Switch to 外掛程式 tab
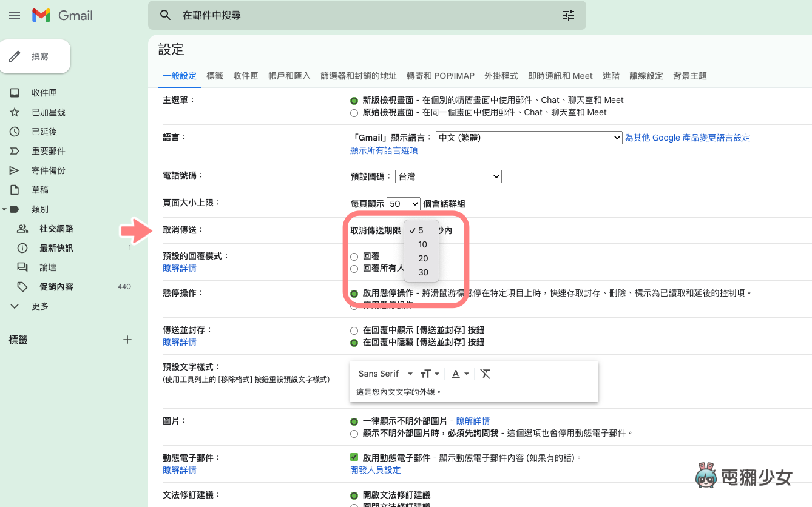Image resolution: width=812 pixels, height=507 pixels. click(x=501, y=76)
